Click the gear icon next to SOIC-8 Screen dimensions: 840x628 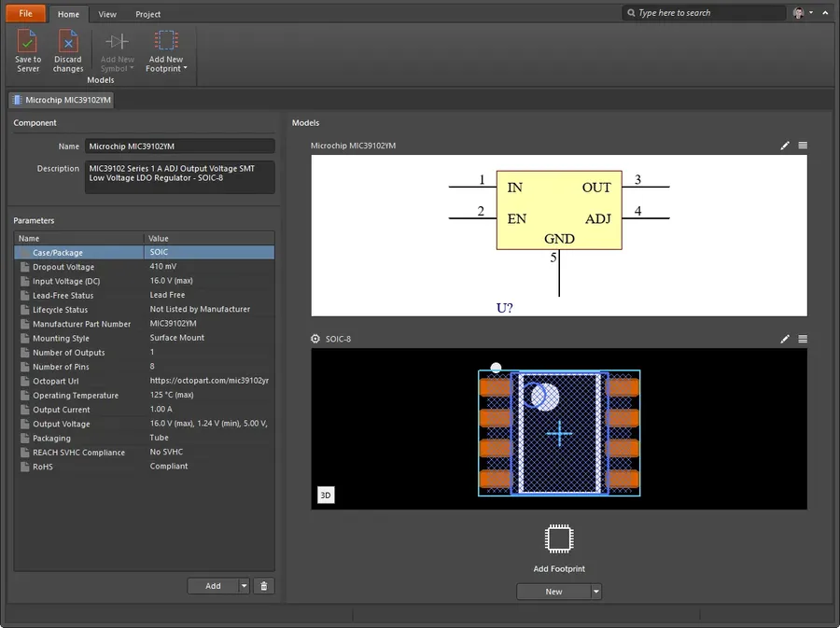point(315,339)
